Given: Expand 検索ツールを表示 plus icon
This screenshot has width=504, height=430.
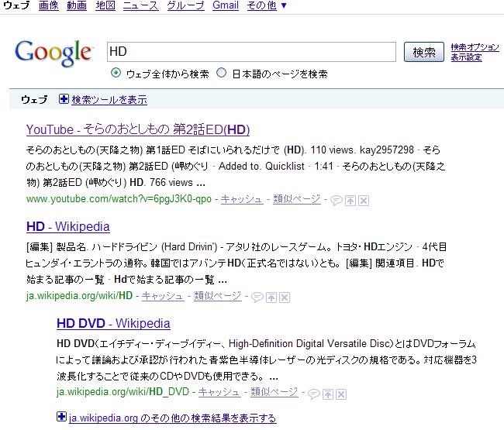Looking at the screenshot, I should point(64,99).
